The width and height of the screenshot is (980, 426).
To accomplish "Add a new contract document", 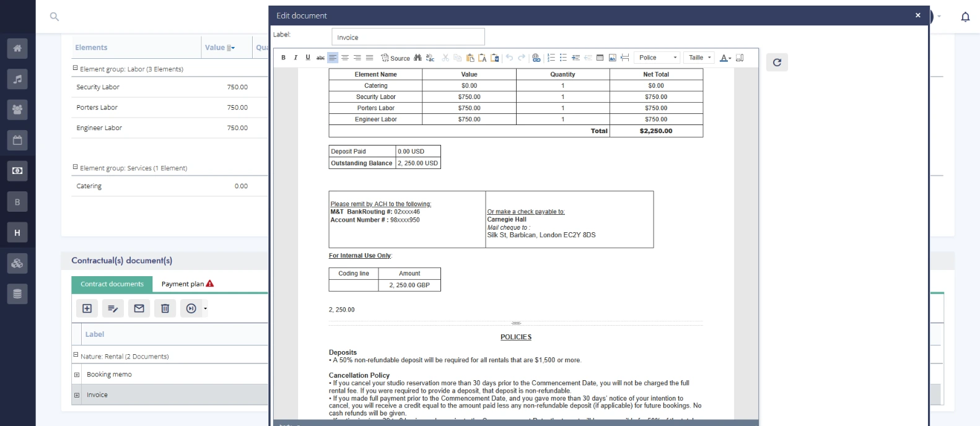I will pos(87,308).
